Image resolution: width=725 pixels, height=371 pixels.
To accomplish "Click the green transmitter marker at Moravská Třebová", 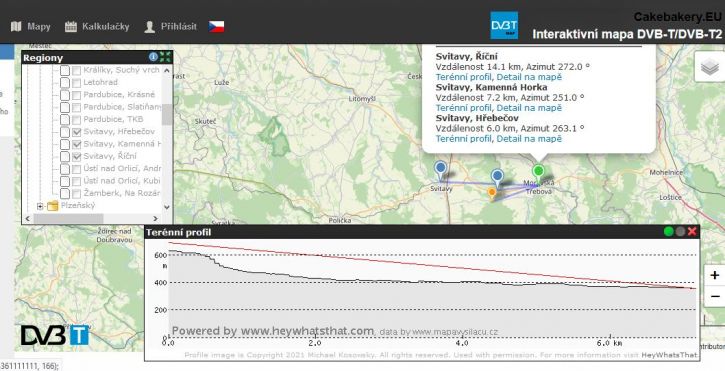I will click(538, 172).
